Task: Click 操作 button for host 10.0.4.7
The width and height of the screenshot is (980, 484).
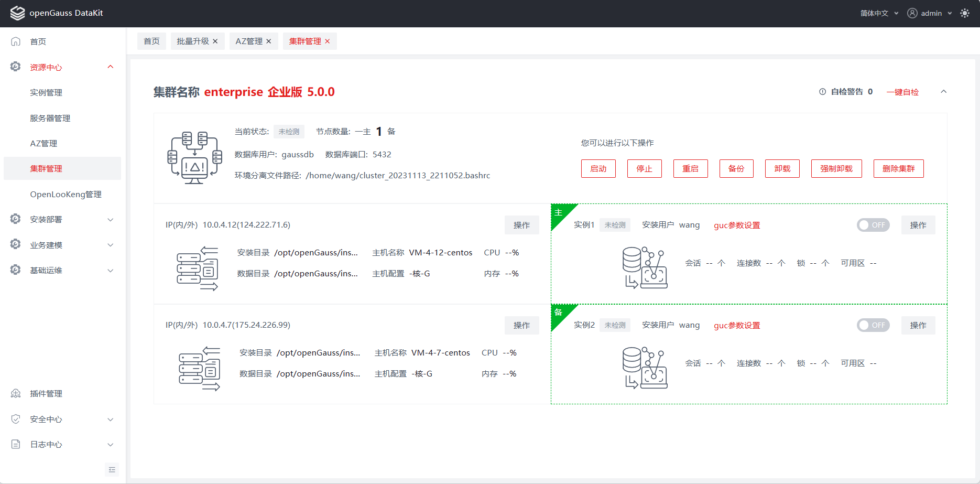Action: pyautogui.click(x=521, y=325)
